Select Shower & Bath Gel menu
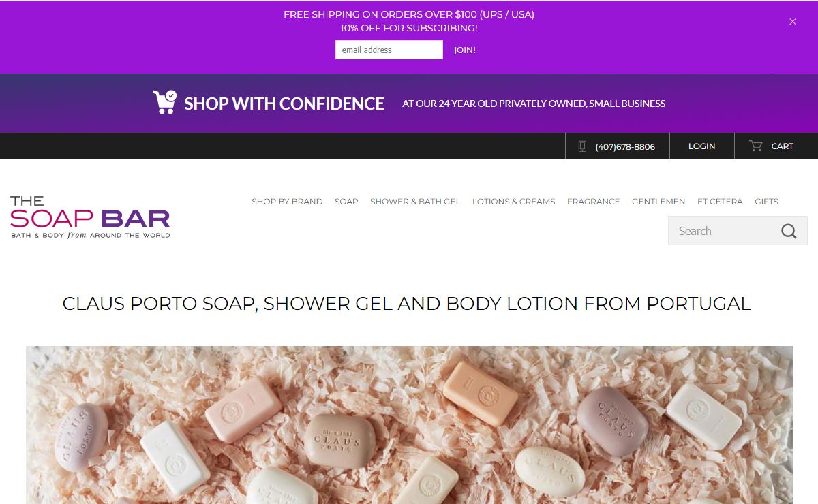 (415, 202)
